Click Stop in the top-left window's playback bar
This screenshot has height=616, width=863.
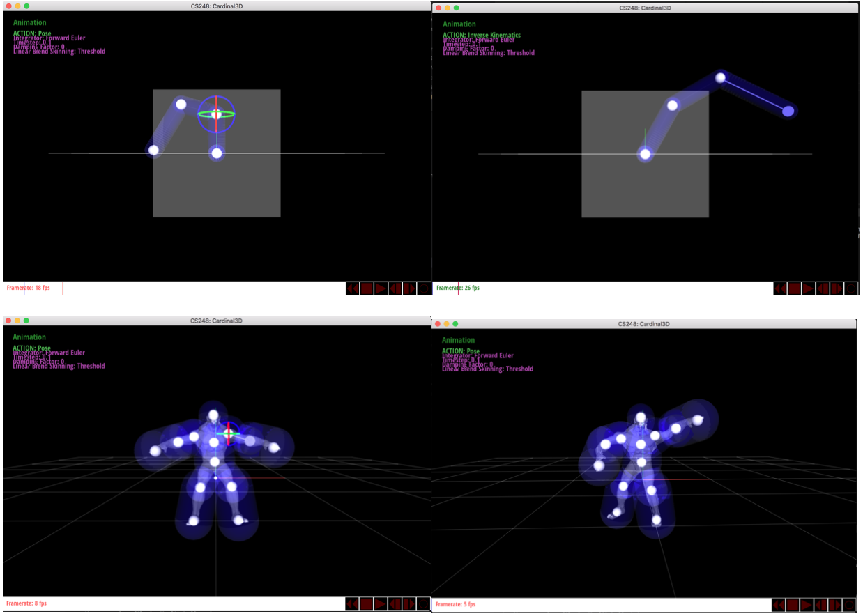click(x=367, y=288)
